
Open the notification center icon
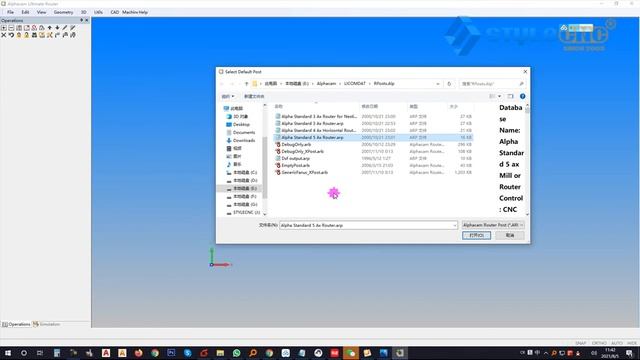(629, 353)
